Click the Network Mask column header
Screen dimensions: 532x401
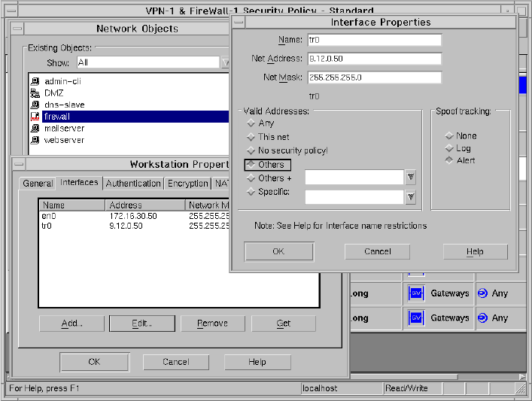[x=208, y=205]
